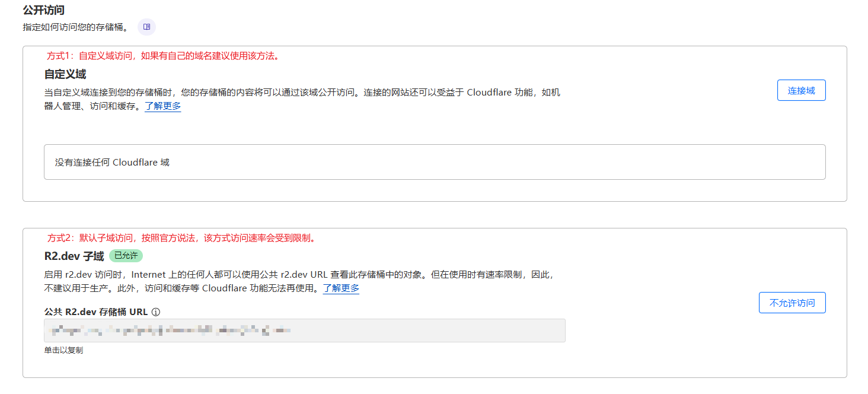Click the word Internet in r2.dev description
Screen dimensions: 868x394
click(x=149, y=275)
